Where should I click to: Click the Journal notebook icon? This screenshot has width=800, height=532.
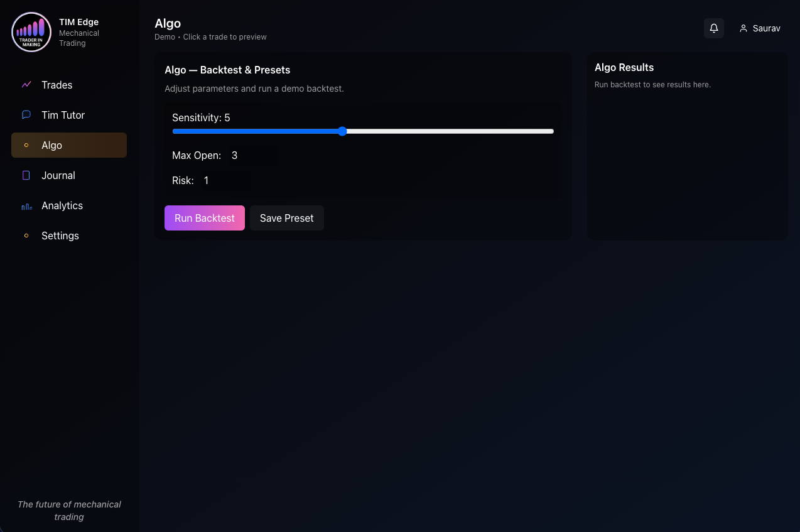pyautogui.click(x=26, y=175)
